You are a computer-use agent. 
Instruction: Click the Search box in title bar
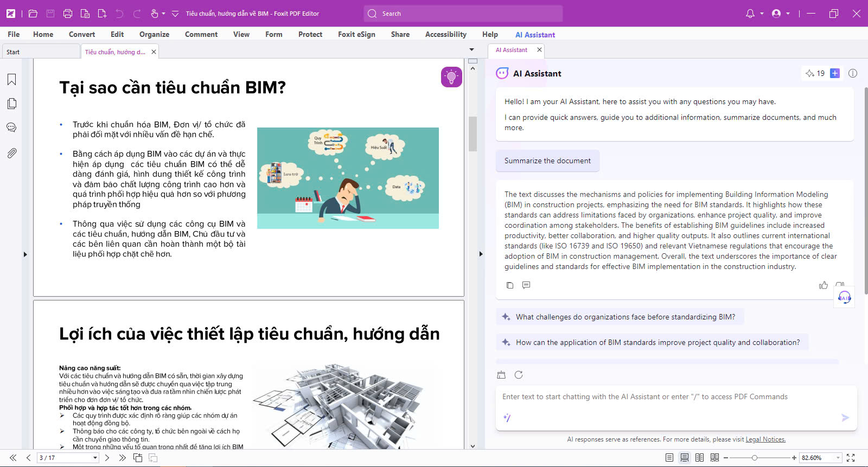463,14
